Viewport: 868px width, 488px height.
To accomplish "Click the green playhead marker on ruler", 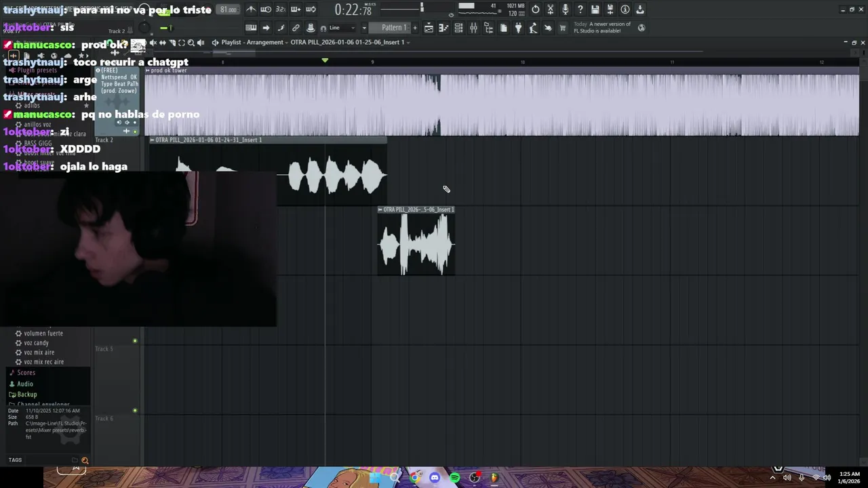I will pos(325,61).
